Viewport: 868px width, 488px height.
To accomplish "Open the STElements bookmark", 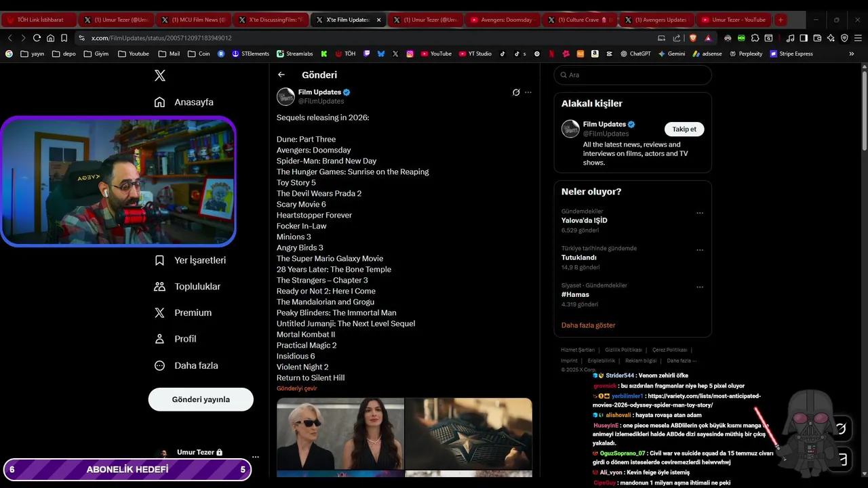I will (x=250, y=54).
